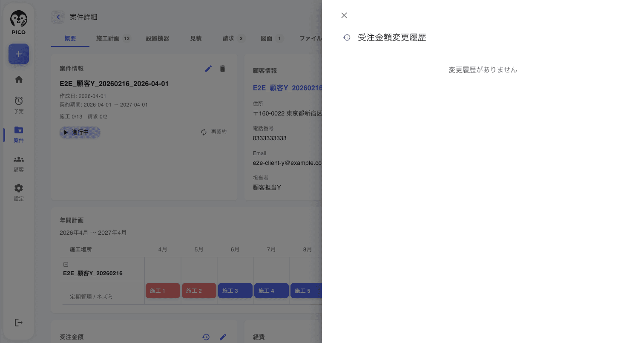The height and width of the screenshot is (343, 644).
Task: Click the phone number 0333333333
Action: point(270,138)
